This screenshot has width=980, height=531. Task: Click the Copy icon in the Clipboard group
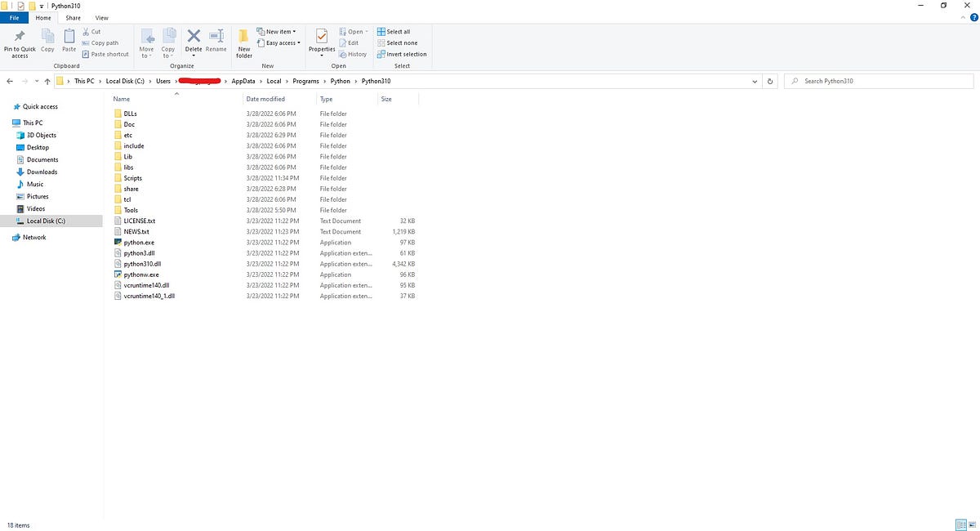pyautogui.click(x=47, y=42)
